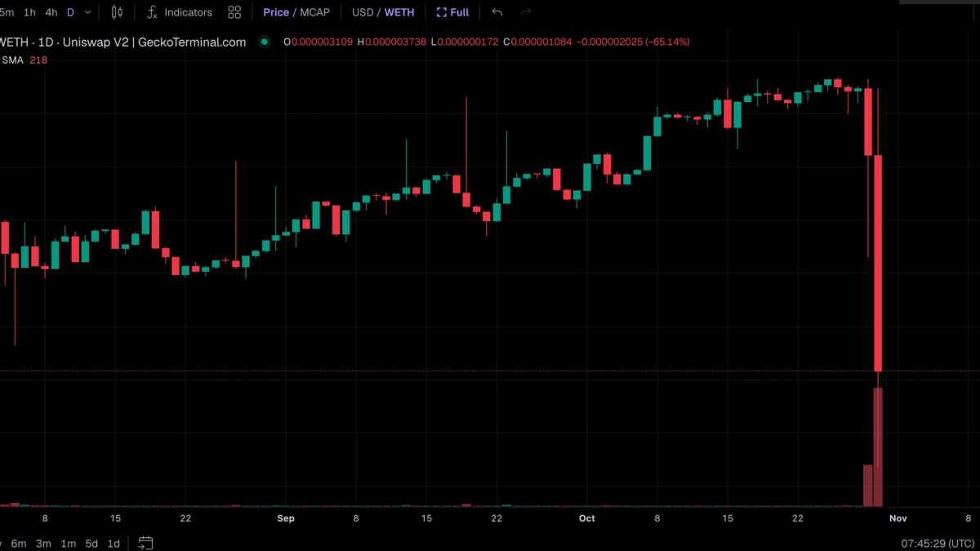The width and height of the screenshot is (980, 551).
Task: Set chart range to 1m
Action: tap(69, 544)
